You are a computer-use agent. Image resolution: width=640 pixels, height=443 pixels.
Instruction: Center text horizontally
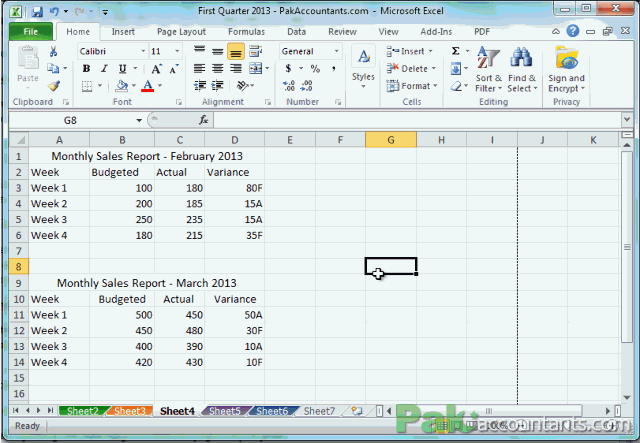218,69
